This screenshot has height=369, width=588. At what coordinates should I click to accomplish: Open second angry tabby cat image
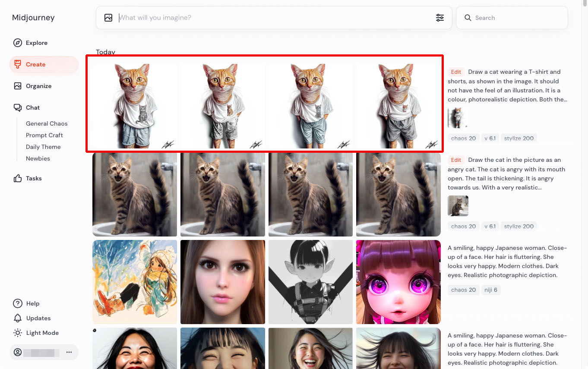point(223,194)
